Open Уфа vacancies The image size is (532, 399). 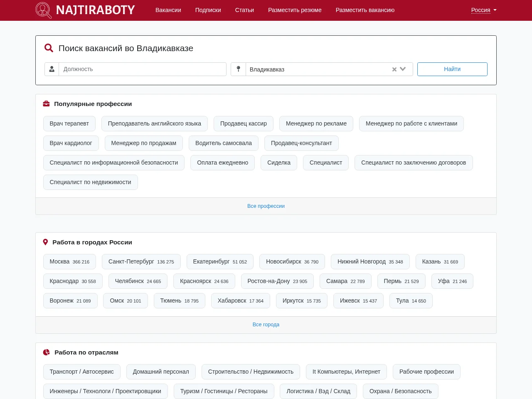452,281
